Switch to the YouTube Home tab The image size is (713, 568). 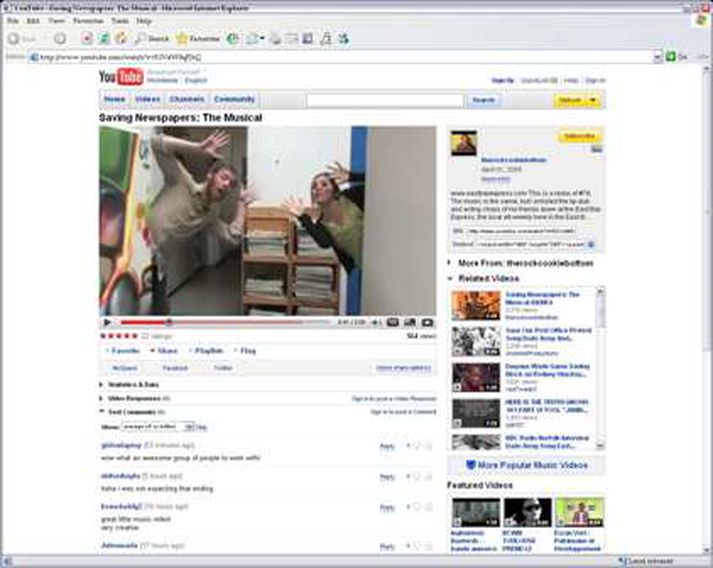pos(114,99)
